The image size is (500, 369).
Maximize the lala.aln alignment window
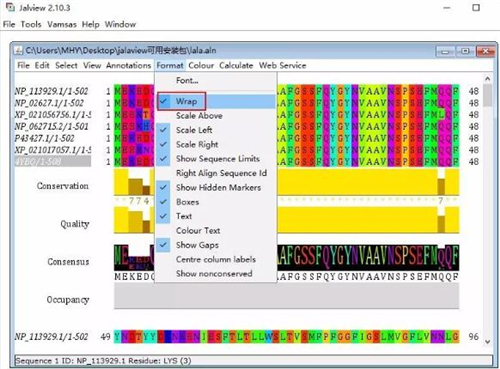coord(465,51)
